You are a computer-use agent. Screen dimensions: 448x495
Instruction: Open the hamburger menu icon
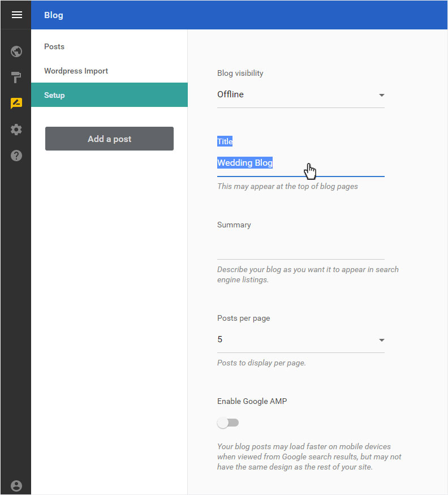point(17,15)
